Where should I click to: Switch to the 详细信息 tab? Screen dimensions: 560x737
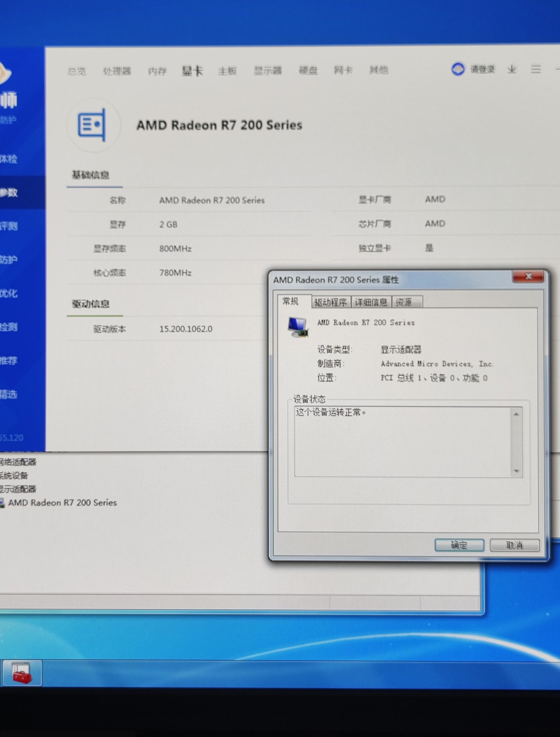point(371,302)
